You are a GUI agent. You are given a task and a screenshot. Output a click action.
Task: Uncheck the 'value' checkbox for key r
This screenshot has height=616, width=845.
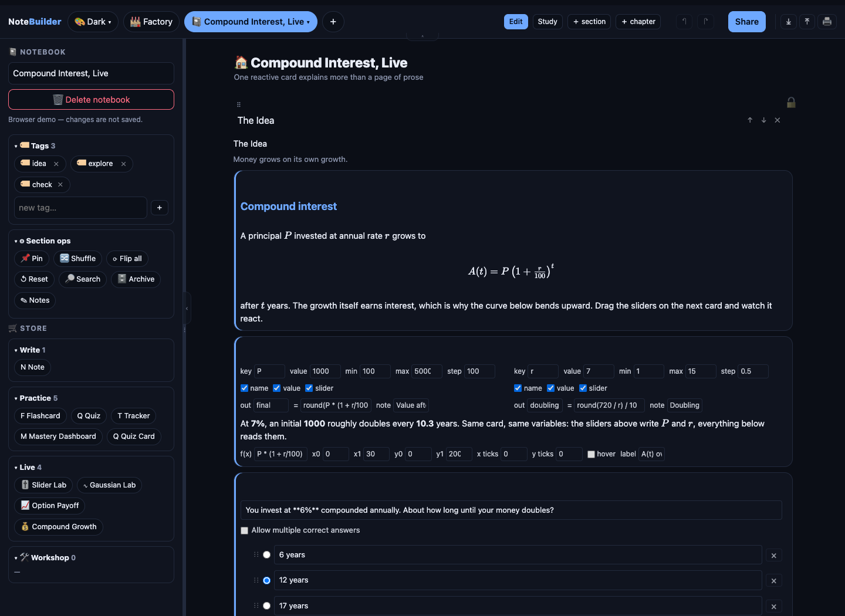(550, 388)
